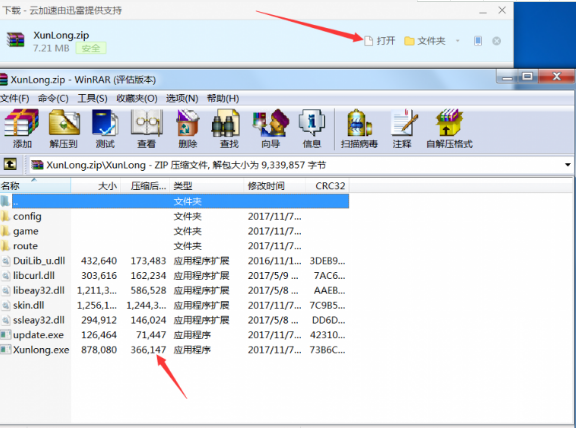
Task: Click the Extract To (解压到) icon
Action: (64, 129)
